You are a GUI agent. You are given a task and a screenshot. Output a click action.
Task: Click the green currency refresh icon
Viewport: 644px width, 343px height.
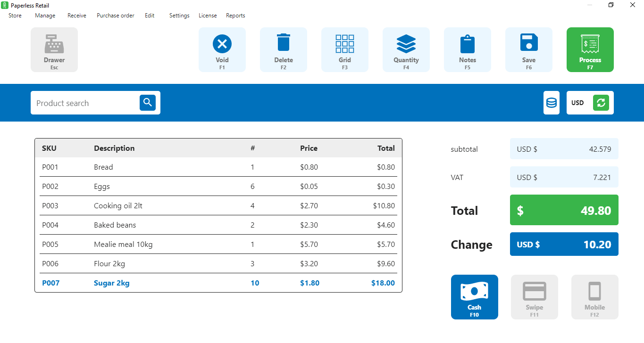coord(601,103)
